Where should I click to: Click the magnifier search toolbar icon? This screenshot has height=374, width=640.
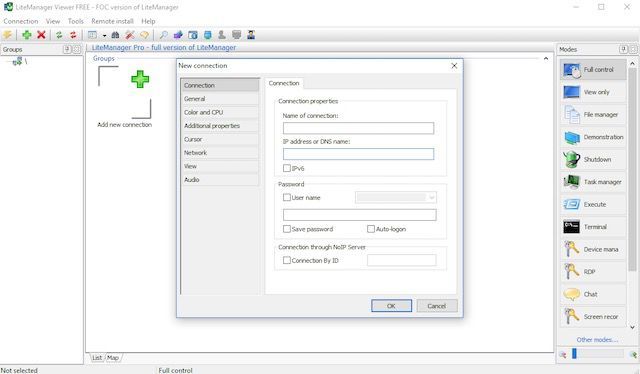coord(163,35)
